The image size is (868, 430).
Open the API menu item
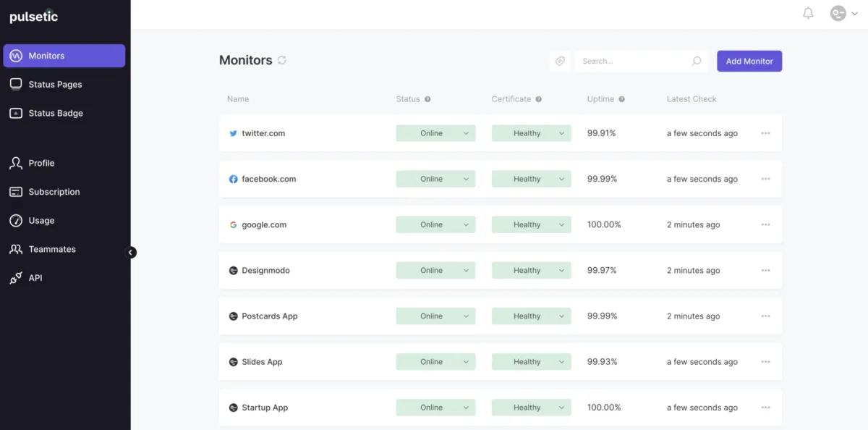click(x=35, y=278)
